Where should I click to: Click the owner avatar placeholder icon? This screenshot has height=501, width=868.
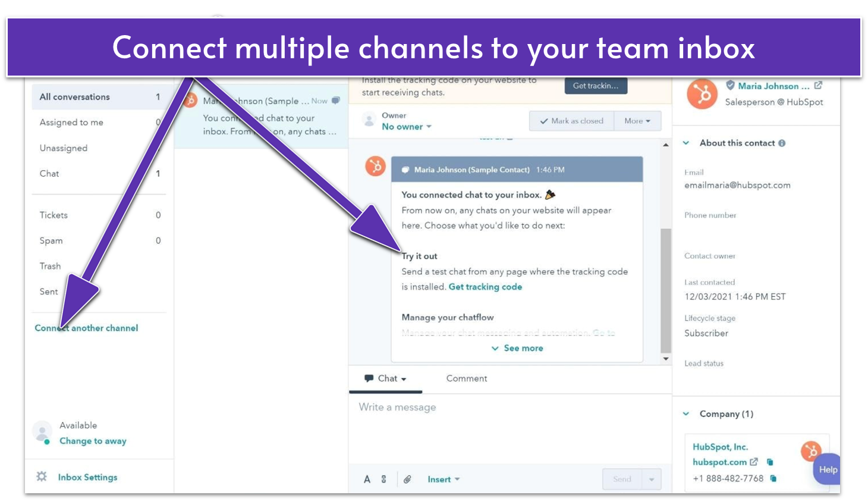pyautogui.click(x=369, y=121)
